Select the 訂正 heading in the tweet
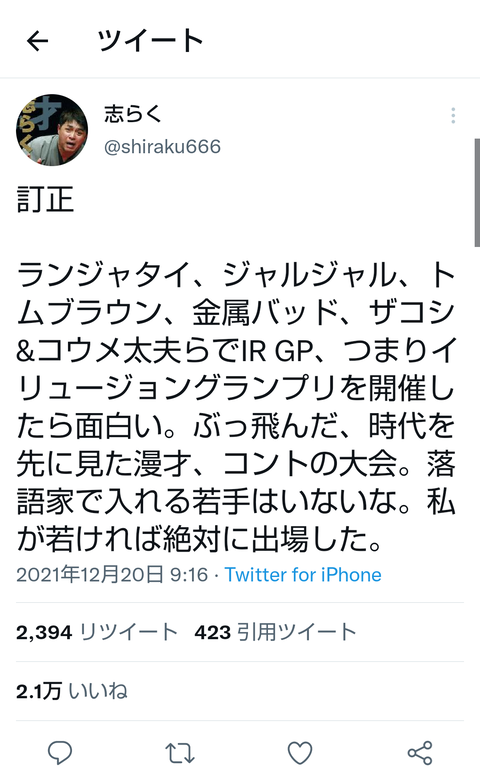 point(45,199)
